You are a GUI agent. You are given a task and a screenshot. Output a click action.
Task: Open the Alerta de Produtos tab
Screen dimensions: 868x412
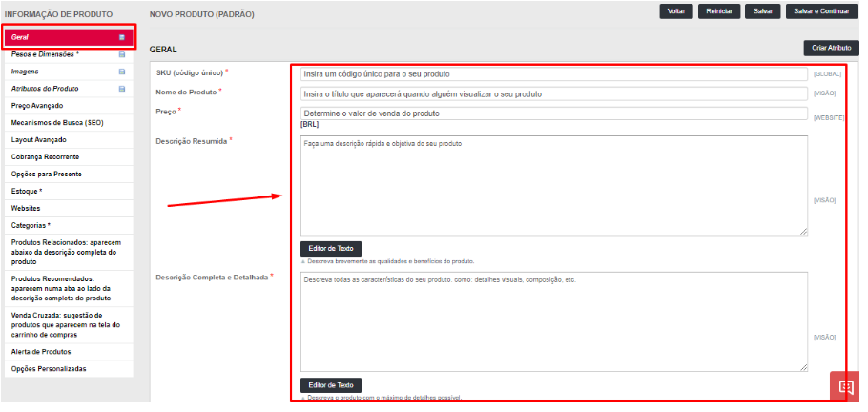40,351
